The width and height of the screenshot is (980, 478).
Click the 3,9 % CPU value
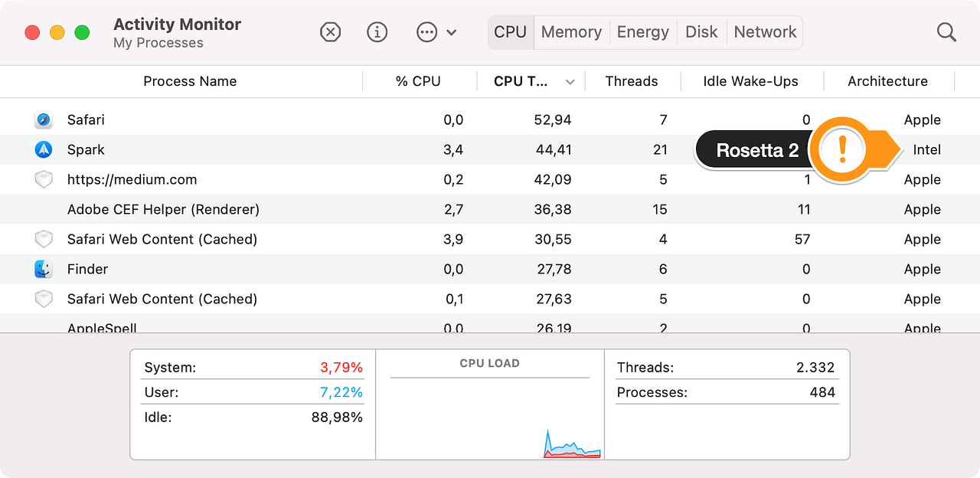pyautogui.click(x=453, y=240)
